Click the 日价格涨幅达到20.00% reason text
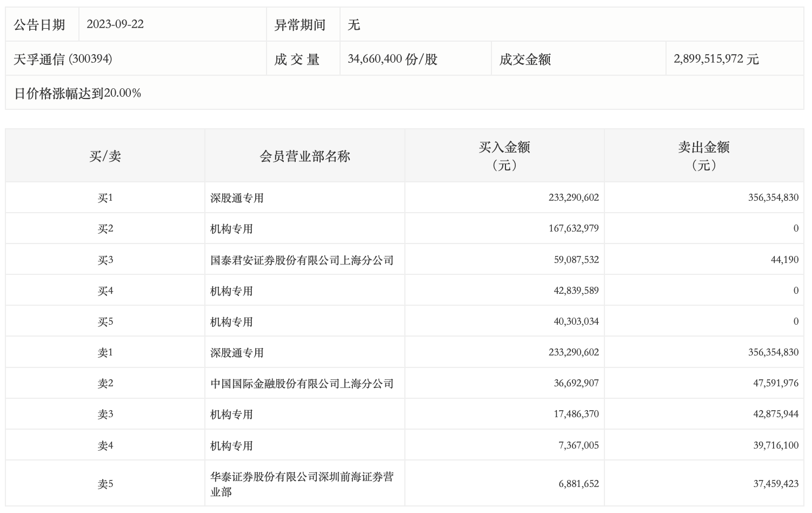812x513 pixels. (77, 93)
